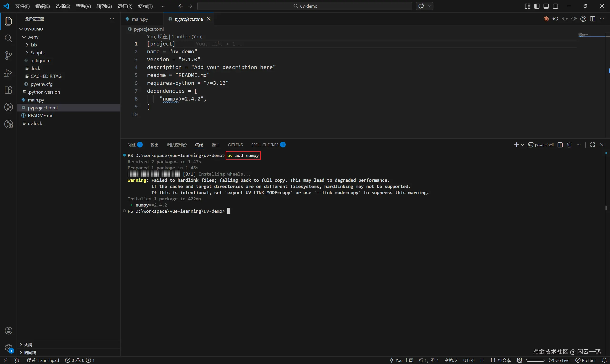Open the new terminal launch profile dropdown

click(x=523, y=145)
